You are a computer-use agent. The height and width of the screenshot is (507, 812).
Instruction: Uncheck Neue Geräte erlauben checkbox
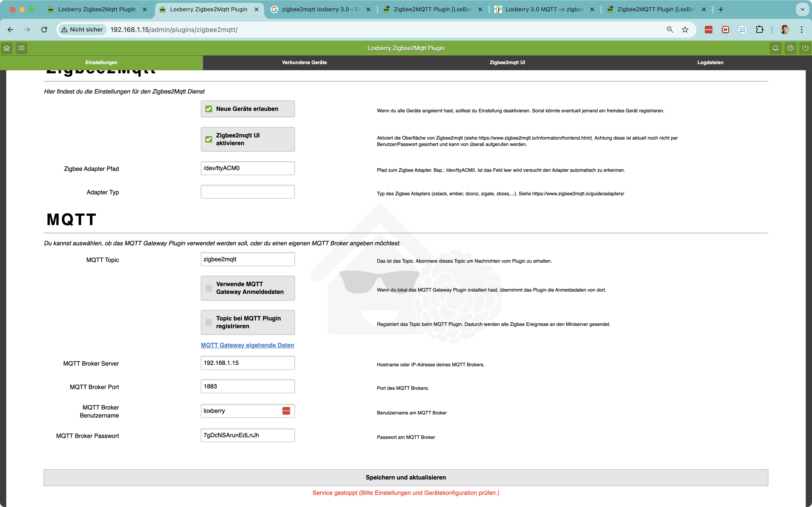tap(209, 109)
